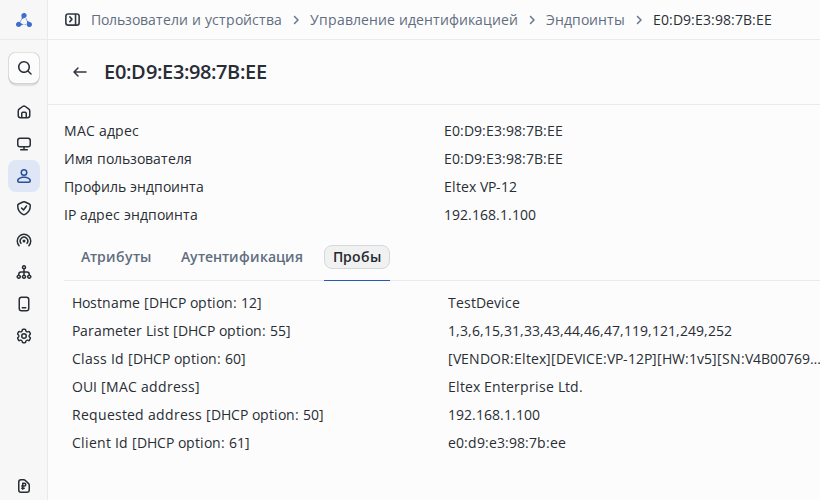The width and height of the screenshot is (820, 500).
Task: Open the shield policy icon
Action: click(24, 208)
